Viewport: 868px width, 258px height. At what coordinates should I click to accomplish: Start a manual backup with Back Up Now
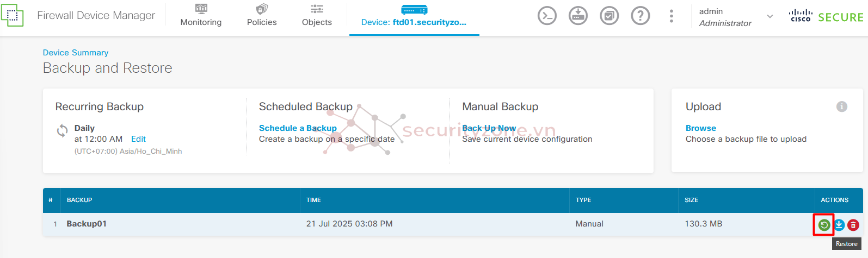[489, 128]
